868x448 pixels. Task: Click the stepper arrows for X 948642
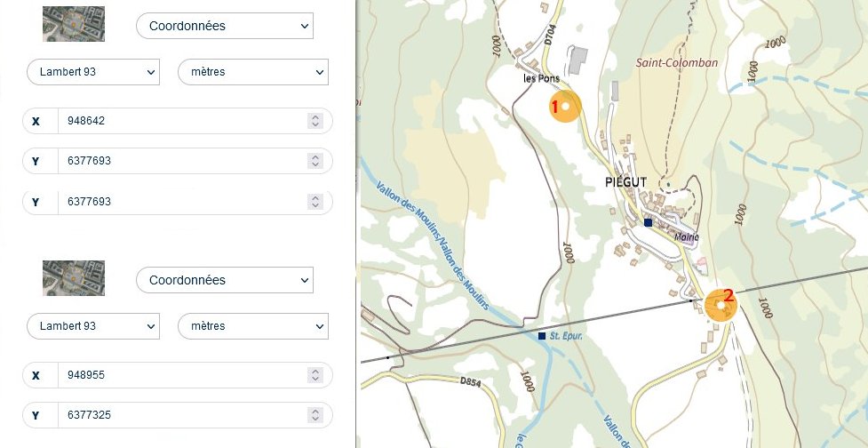(x=315, y=121)
